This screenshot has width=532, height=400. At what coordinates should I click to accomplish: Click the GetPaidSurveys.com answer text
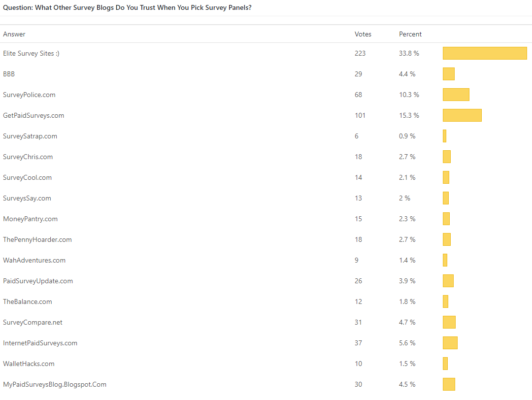tap(33, 115)
